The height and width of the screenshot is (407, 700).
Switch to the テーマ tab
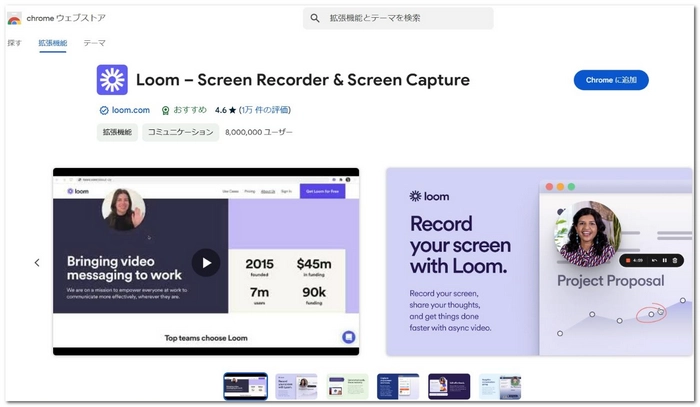94,43
